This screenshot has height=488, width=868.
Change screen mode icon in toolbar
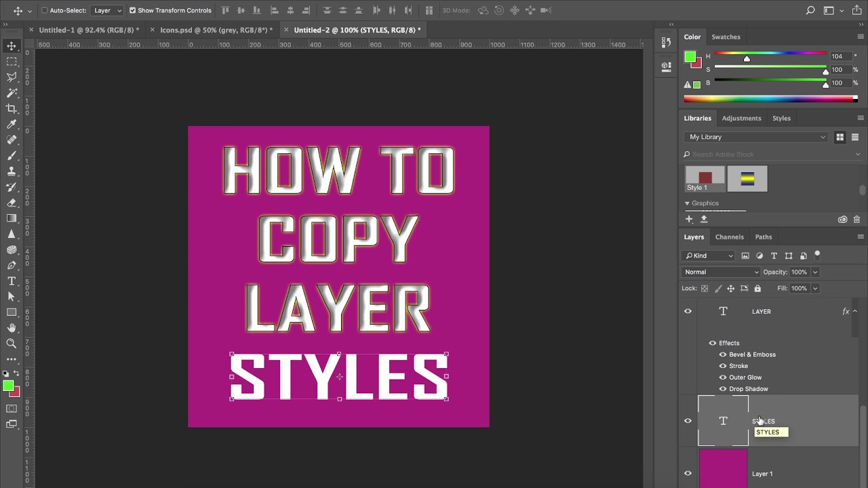pos(12,424)
